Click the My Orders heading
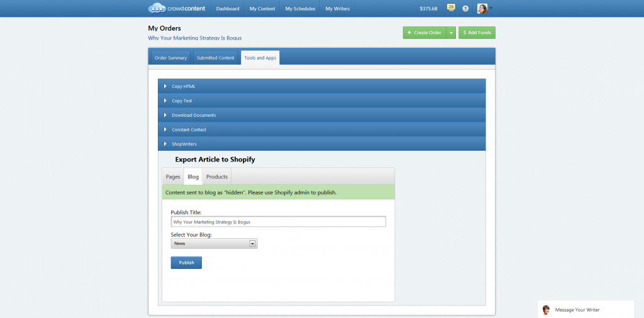The width and height of the screenshot is (644, 318). [164, 28]
